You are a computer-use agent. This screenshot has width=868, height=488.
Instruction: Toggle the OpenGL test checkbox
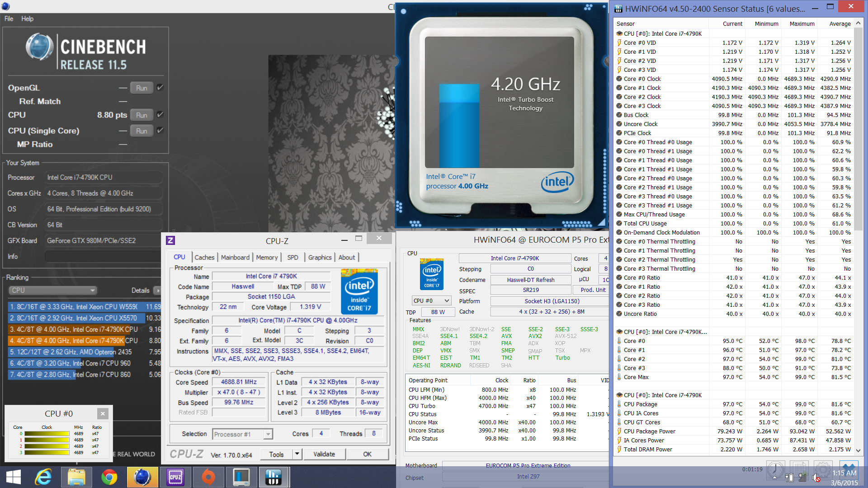160,88
